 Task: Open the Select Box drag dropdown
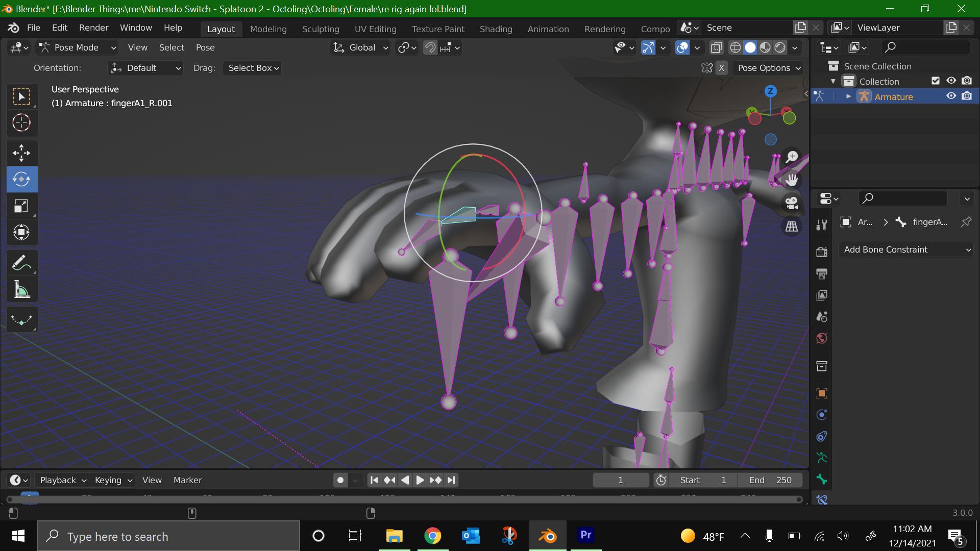(253, 68)
